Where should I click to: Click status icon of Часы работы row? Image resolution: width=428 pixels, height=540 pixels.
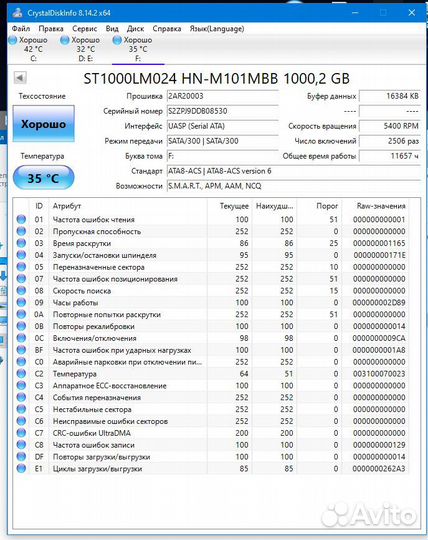[21, 302]
